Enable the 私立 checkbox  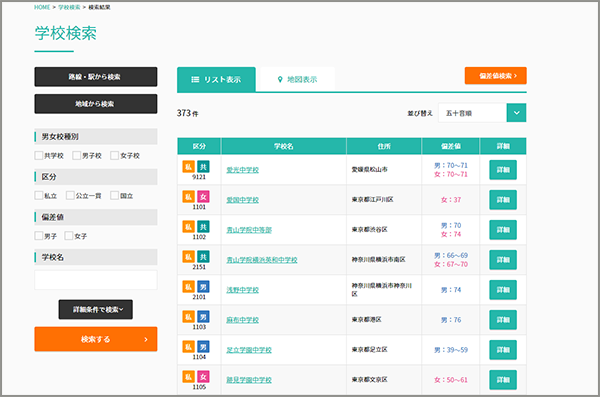tap(38, 196)
